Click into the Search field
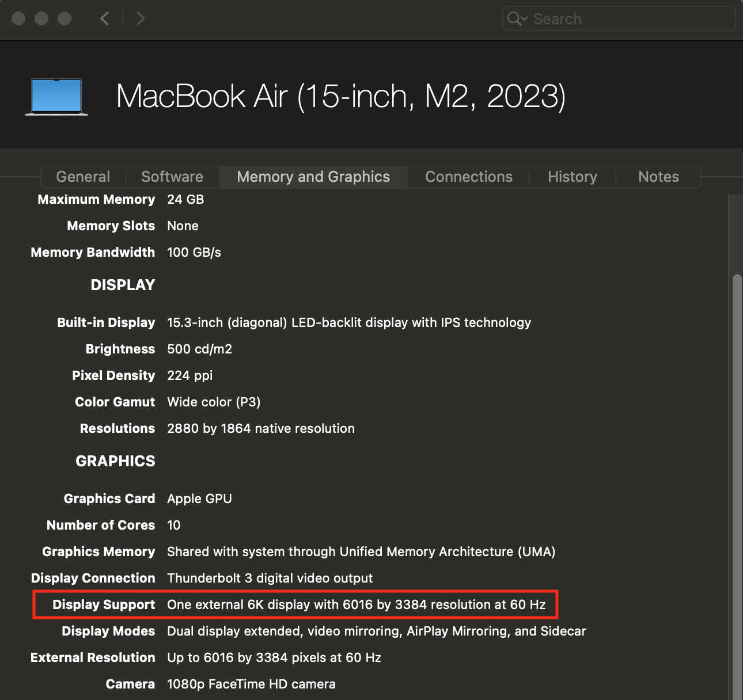The image size is (743, 700). (x=619, y=18)
